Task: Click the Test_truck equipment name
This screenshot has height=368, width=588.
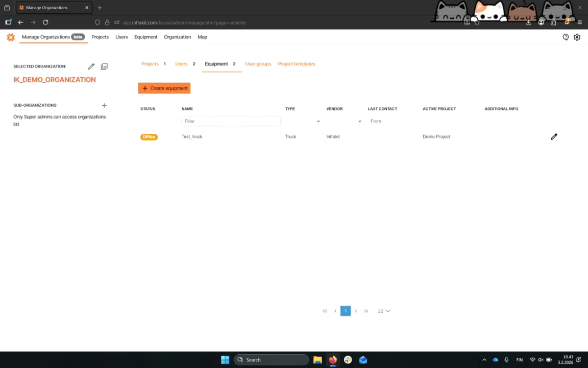Action: [191, 136]
